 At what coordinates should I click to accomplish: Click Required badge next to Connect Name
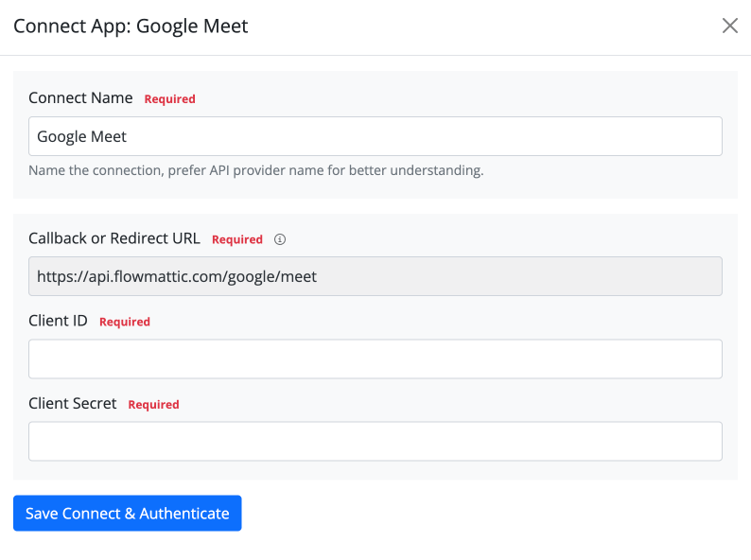(x=169, y=99)
